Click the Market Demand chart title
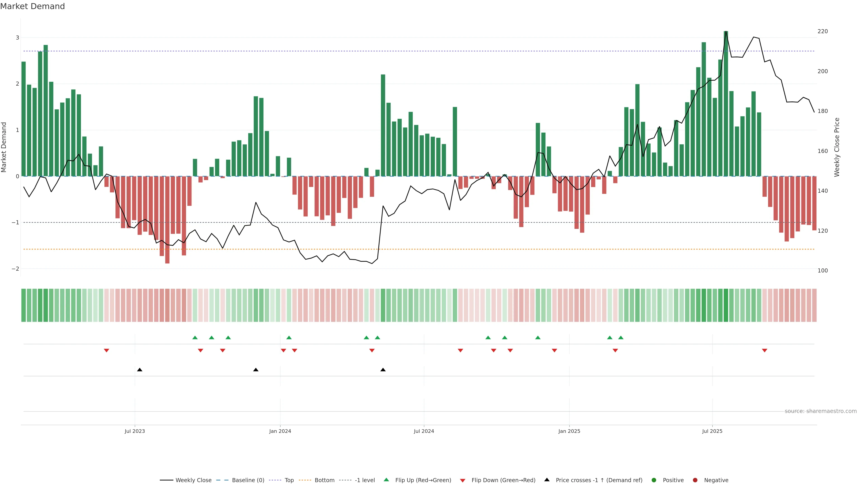 pyautogui.click(x=32, y=6)
